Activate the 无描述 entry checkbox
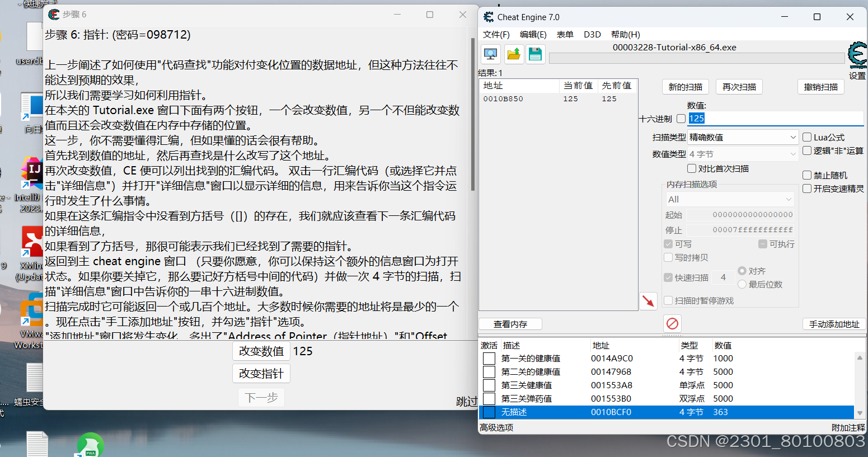The image size is (868, 457). point(489,412)
